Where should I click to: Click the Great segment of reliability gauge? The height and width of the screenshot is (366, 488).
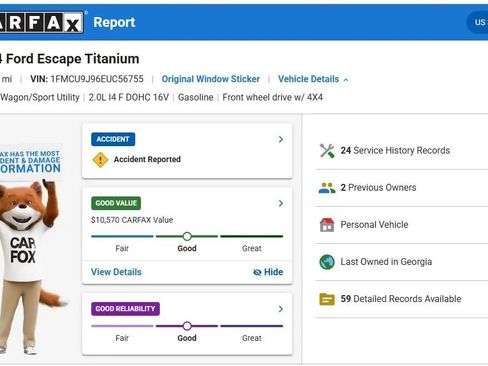(x=252, y=326)
